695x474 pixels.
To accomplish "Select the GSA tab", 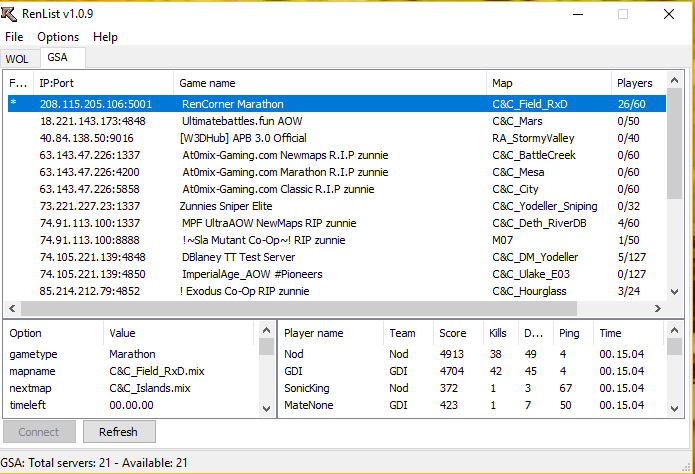I will coord(58,58).
